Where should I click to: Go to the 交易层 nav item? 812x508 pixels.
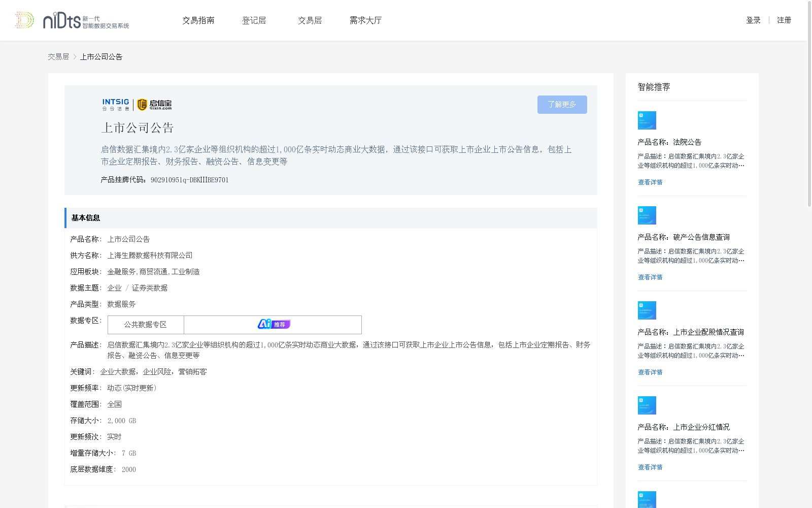pos(310,20)
